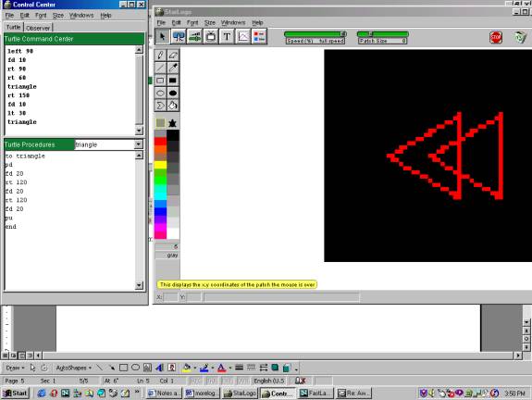Choose the eyedropper color picker tool

[x=173, y=68]
